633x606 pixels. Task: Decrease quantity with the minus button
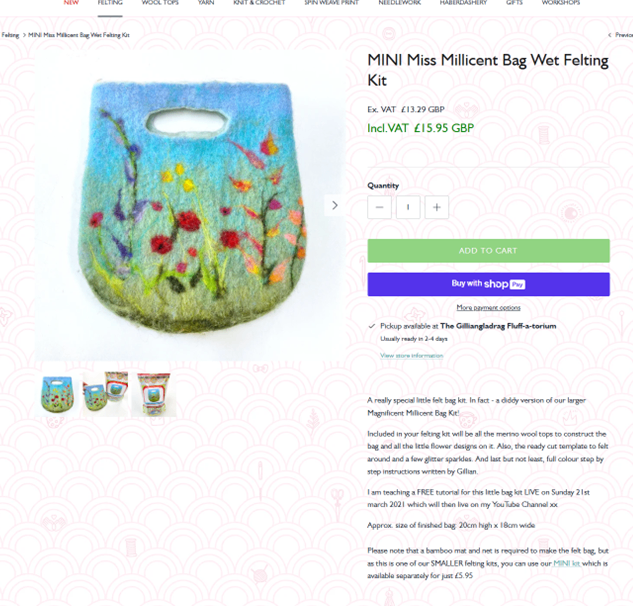tap(379, 208)
